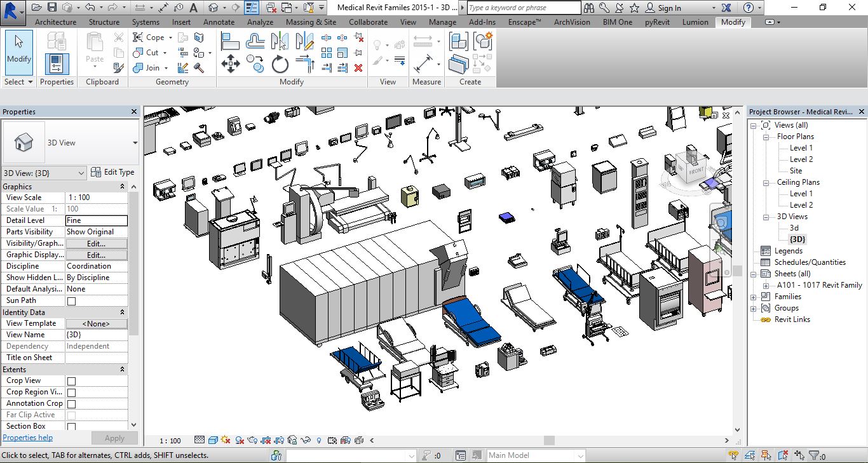
Task: Click the Rotate tool icon
Action: coord(280,64)
